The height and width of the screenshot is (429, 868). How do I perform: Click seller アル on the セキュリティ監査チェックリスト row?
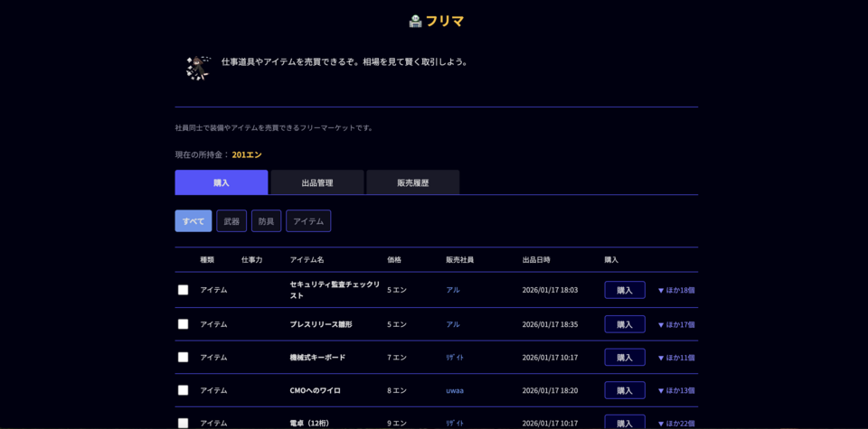(x=452, y=290)
